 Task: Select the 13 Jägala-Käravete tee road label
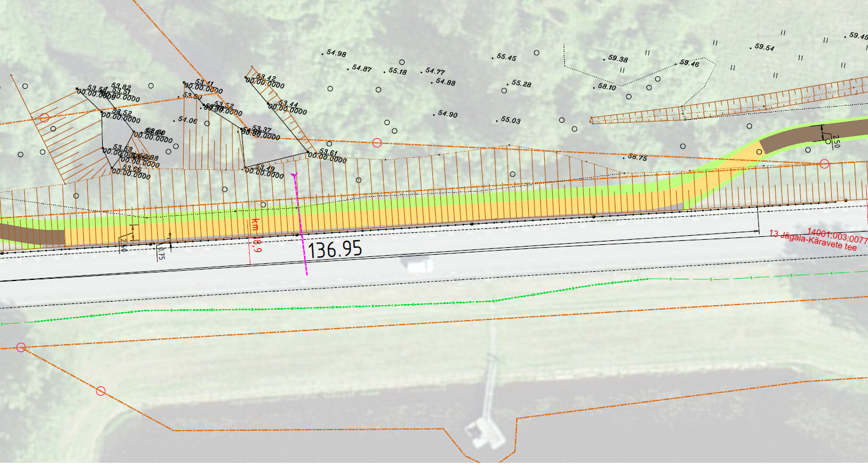[812, 241]
